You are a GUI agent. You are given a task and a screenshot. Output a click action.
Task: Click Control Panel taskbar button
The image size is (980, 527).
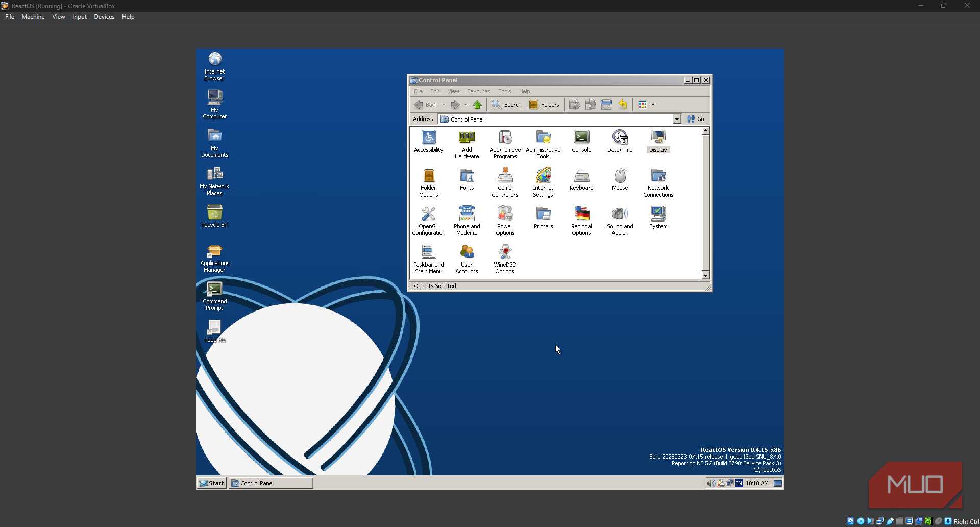[271, 483]
